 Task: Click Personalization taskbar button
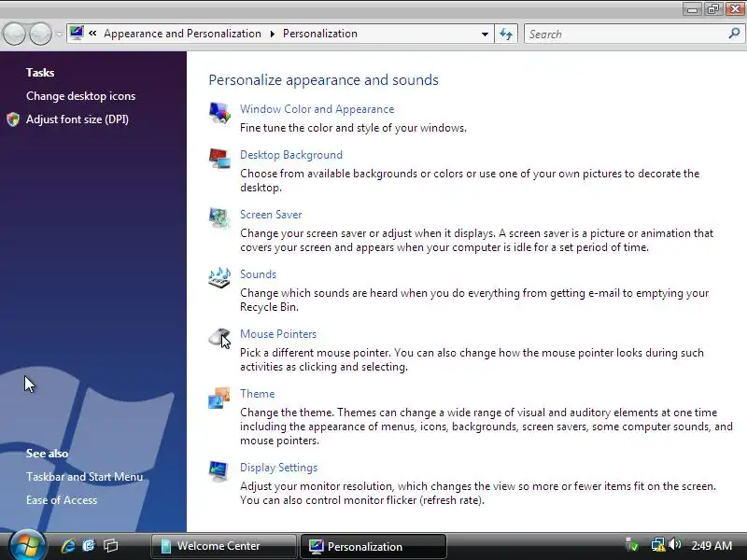pos(373,546)
